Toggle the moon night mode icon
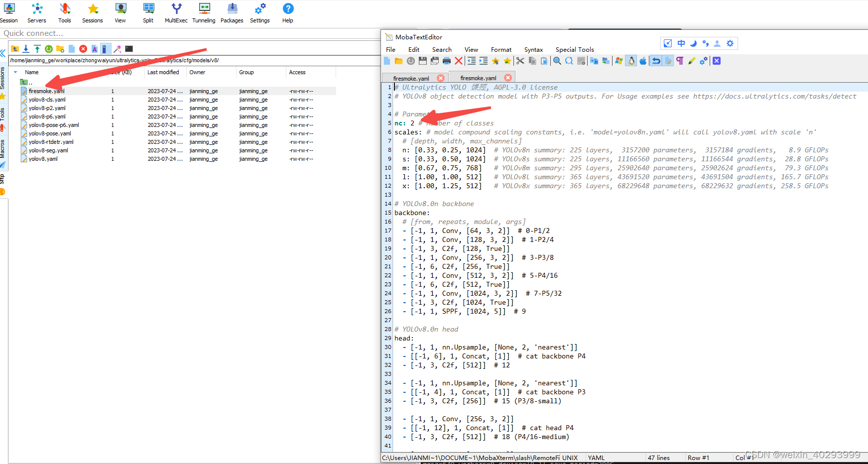The image size is (868, 464). [693, 43]
